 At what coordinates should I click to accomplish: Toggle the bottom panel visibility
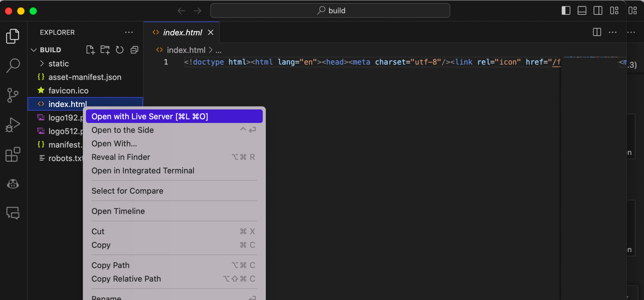[x=582, y=11]
